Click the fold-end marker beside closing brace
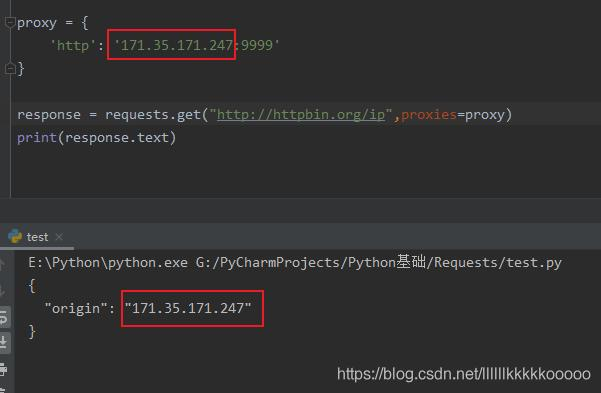This screenshot has width=601, height=393. tap(10, 69)
